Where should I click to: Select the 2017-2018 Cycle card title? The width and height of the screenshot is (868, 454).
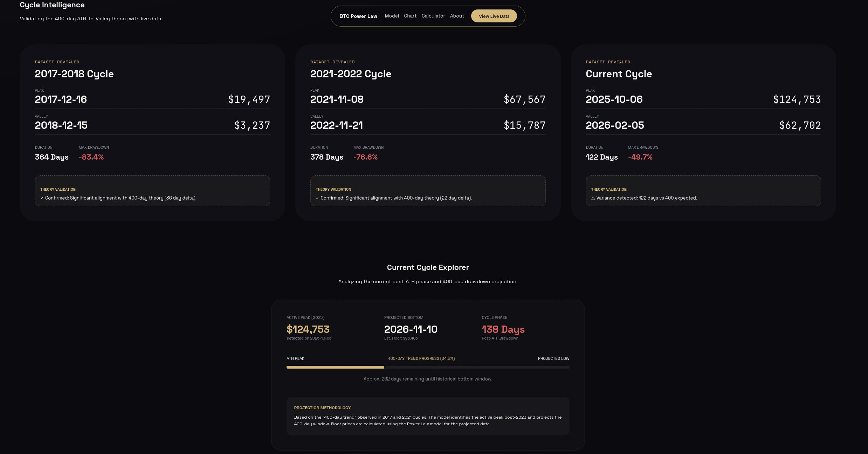[x=74, y=74]
